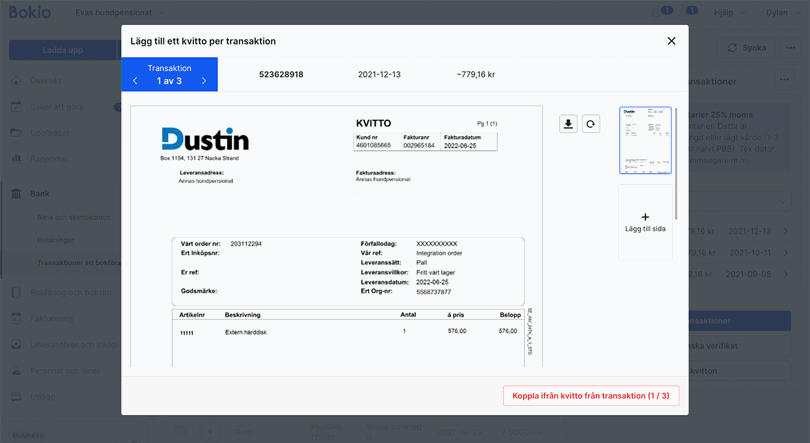The width and height of the screenshot is (810, 443).
Task: Click Koppla ifrån kvitto från transaktion button
Action: click(591, 396)
